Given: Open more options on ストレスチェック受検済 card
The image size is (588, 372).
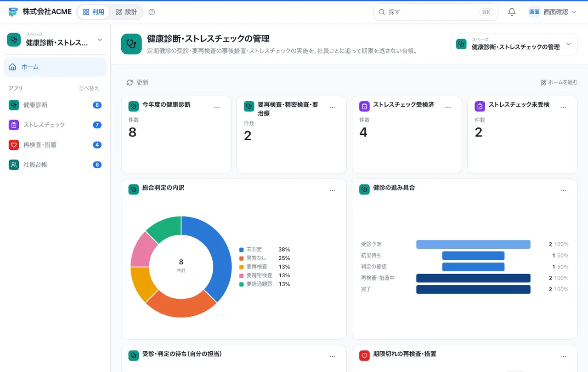Looking at the screenshot, I should pos(448,107).
